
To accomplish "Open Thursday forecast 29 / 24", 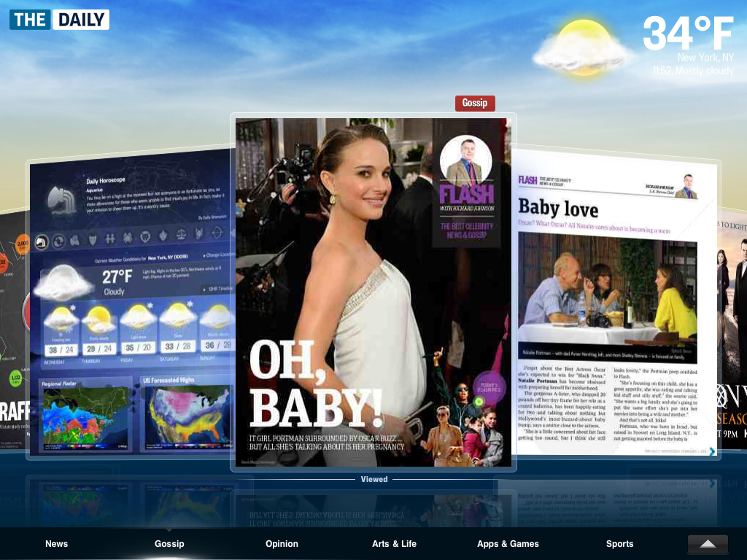I will point(99,331).
